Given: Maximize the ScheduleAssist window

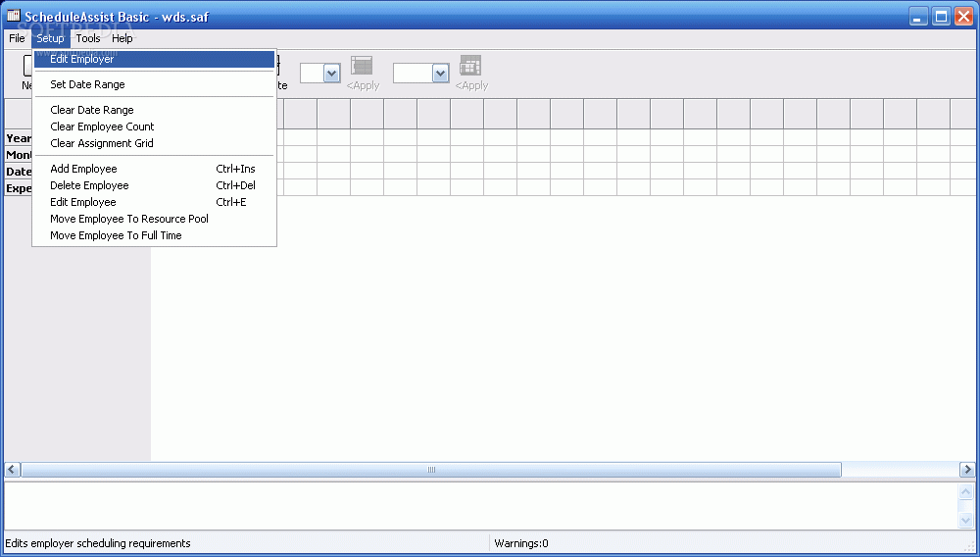Looking at the screenshot, I should coord(941,17).
